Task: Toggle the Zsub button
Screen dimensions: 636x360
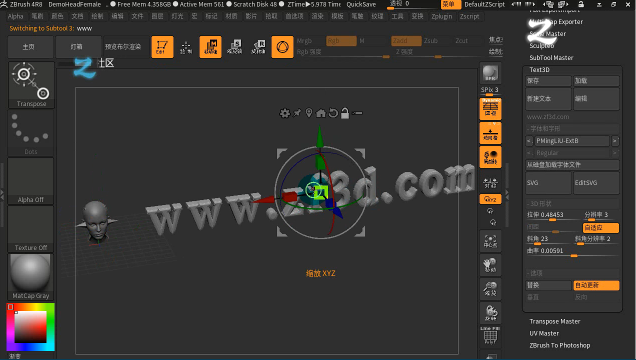Action: point(431,41)
